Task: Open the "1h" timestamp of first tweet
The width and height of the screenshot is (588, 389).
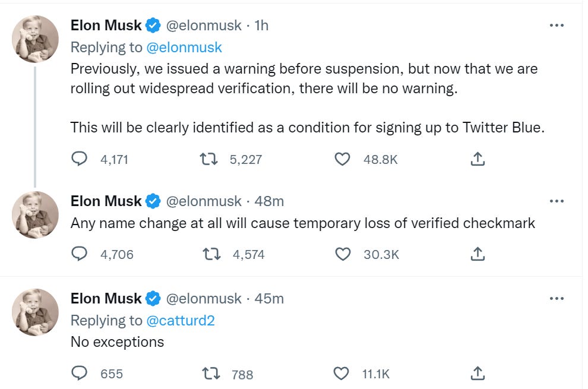Action: pyautogui.click(x=261, y=26)
